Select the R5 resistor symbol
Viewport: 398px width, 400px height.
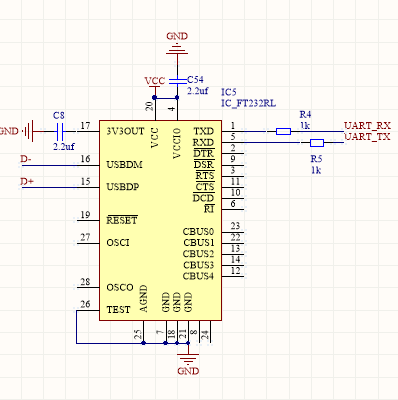click(x=317, y=143)
